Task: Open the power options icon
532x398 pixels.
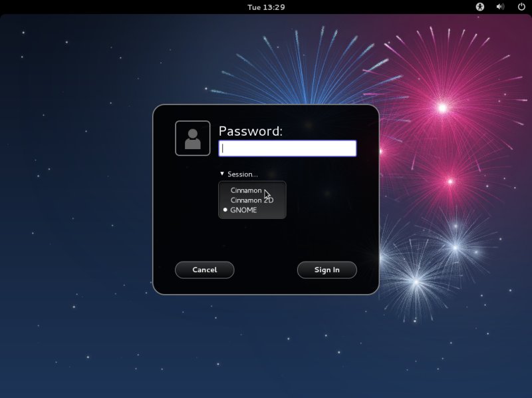Action: coord(521,7)
